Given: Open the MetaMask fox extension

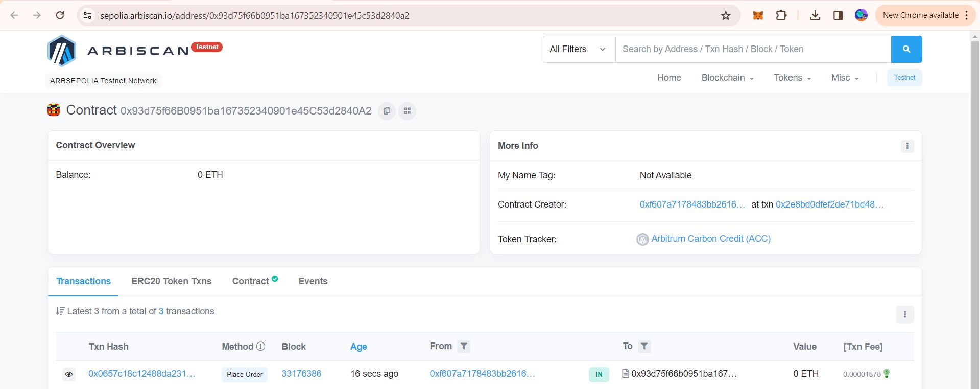Looking at the screenshot, I should coord(758,15).
